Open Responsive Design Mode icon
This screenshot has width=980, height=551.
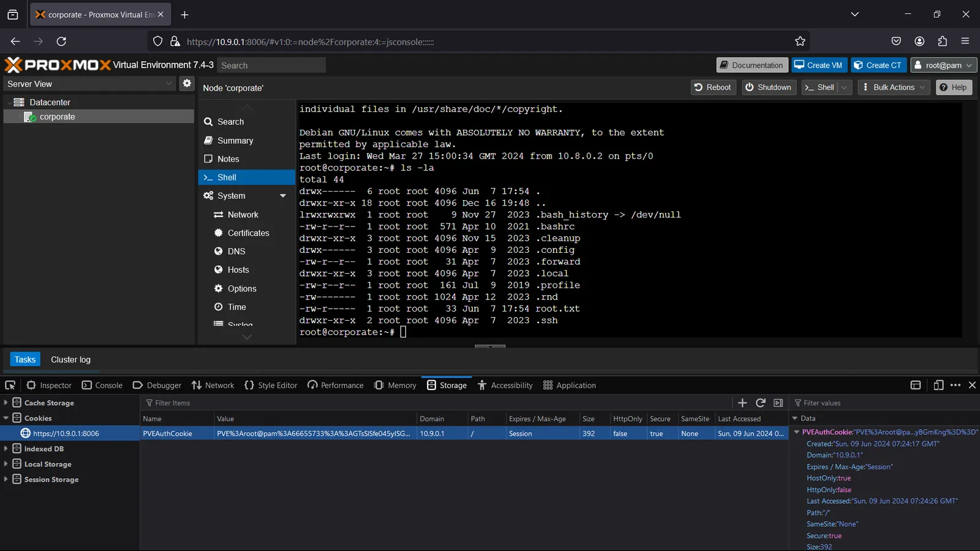[938, 385]
